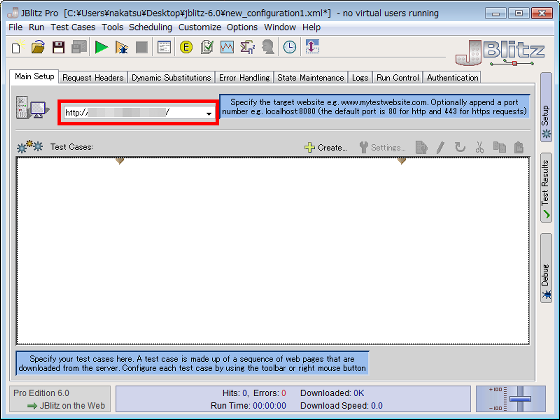Switch to State Maintenance tab
The width and height of the screenshot is (560, 420).
(311, 78)
